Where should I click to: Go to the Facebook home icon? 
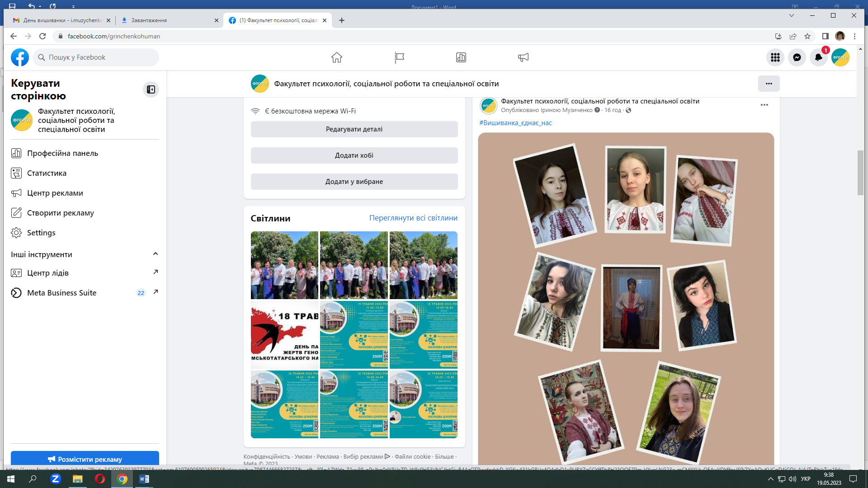pos(337,57)
